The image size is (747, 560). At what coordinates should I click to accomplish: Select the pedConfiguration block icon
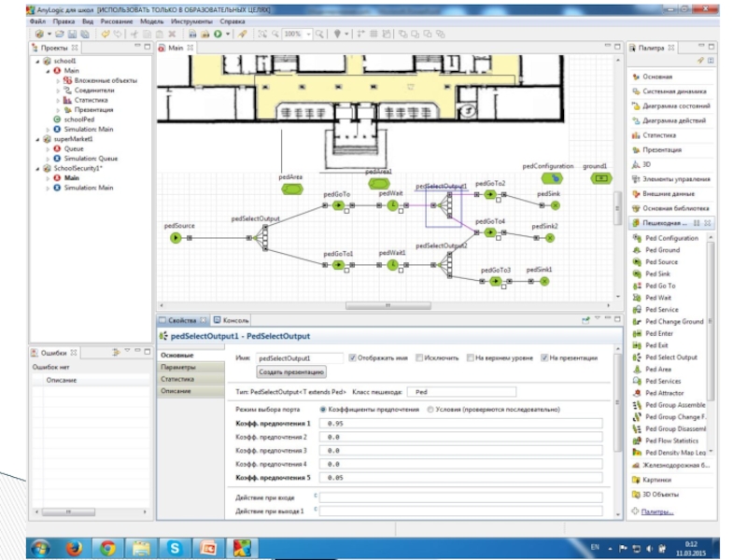[557, 176]
